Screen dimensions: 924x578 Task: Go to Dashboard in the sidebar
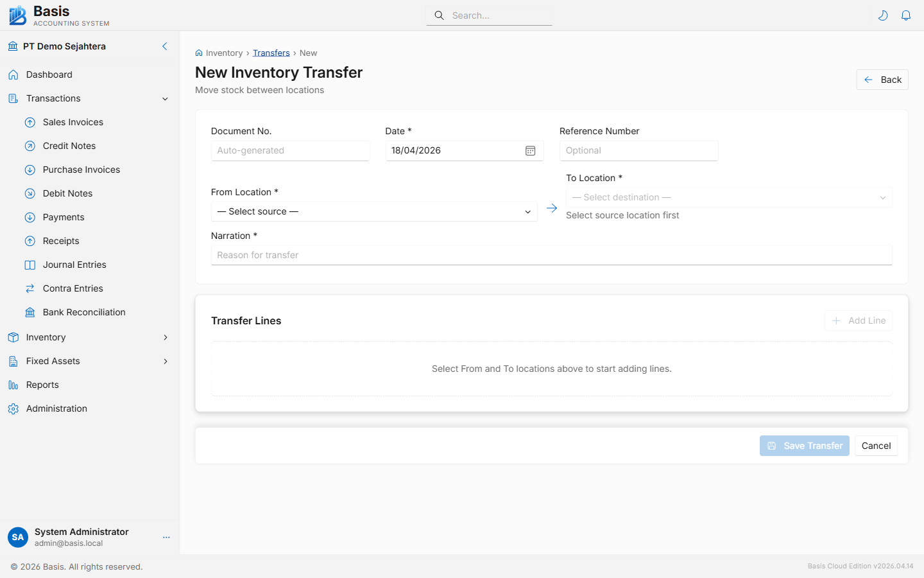point(48,74)
